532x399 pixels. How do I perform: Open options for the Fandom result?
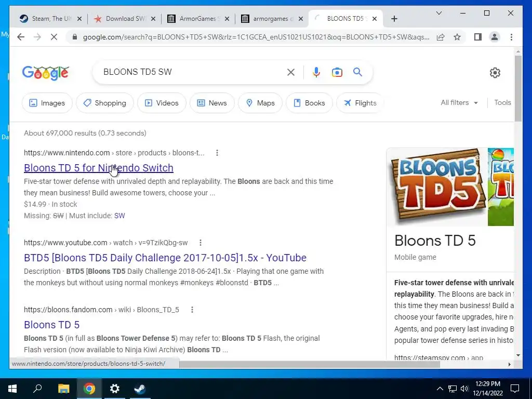(192, 310)
